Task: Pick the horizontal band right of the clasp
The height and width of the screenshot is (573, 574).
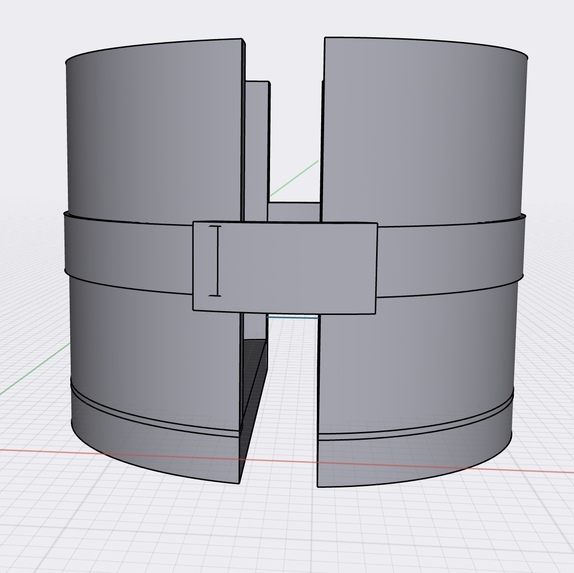Action: coord(451,256)
